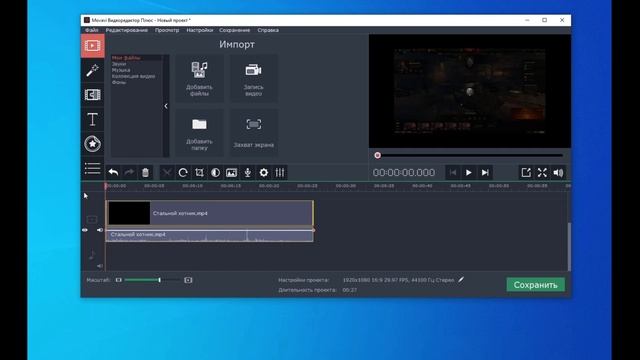Rotate the clip with rotate icon
The height and width of the screenshot is (360, 640).
pyautogui.click(x=183, y=173)
